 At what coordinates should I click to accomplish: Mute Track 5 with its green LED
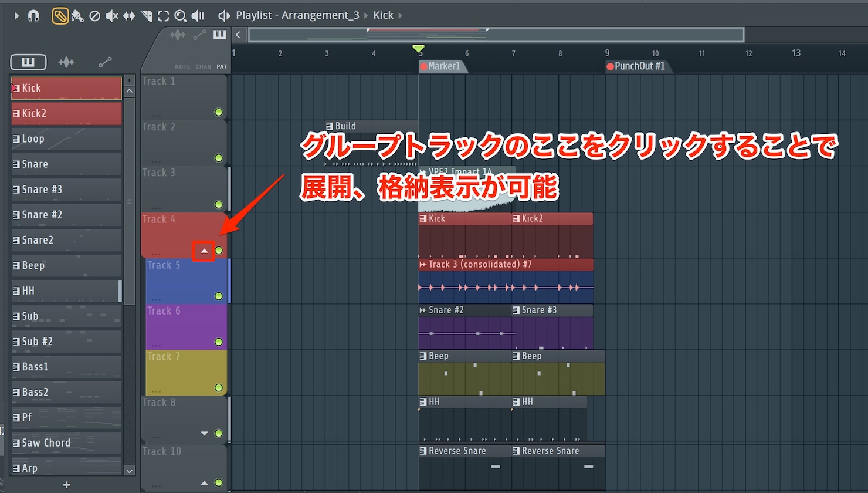(x=219, y=296)
